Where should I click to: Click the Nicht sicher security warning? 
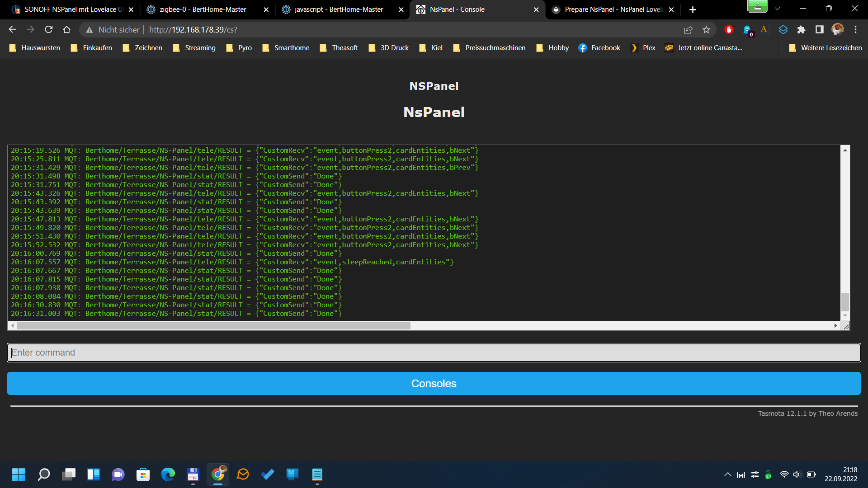(x=113, y=30)
